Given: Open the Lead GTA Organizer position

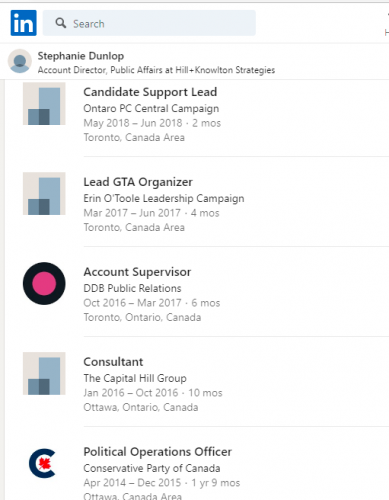Looking at the screenshot, I should [138, 182].
